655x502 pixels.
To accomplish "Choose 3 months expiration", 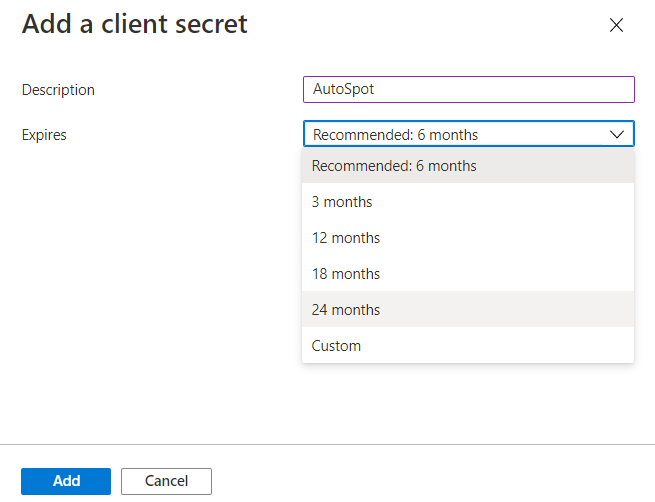I will click(x=342, y=202).
